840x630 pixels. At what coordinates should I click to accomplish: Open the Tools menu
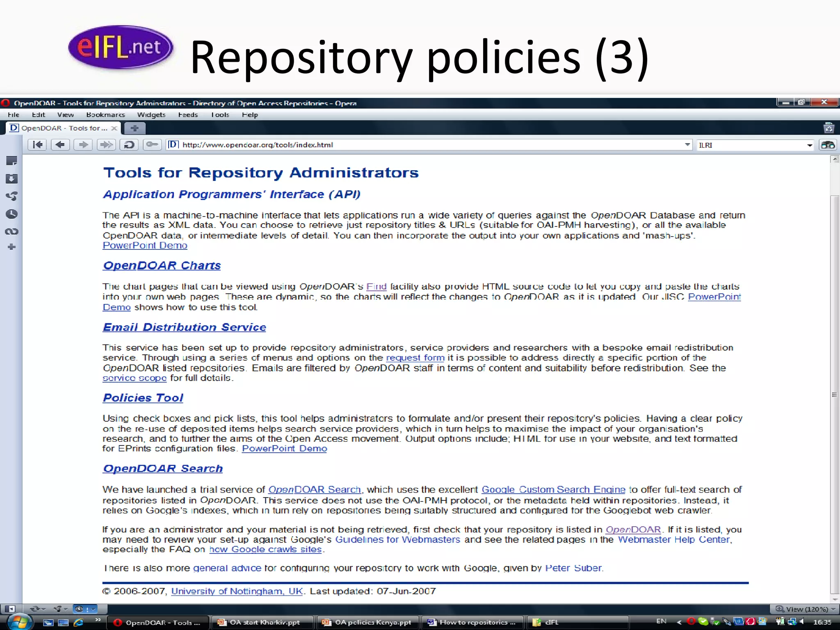click(220, 115)
